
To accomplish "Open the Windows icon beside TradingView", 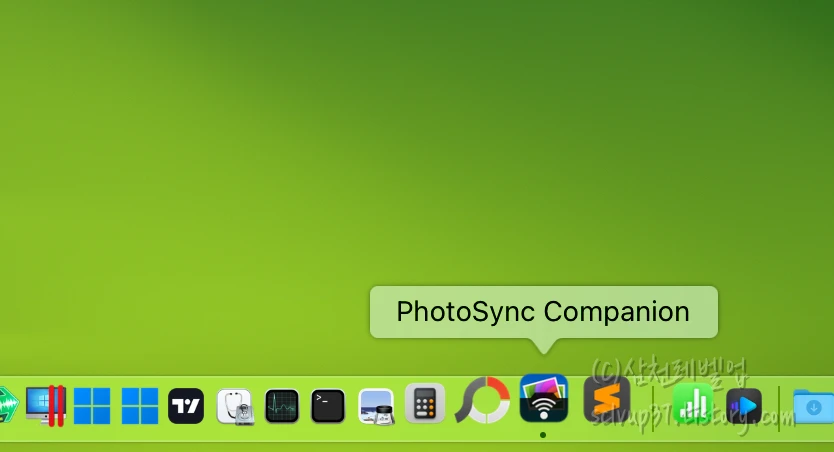I will tap(140, 406).
